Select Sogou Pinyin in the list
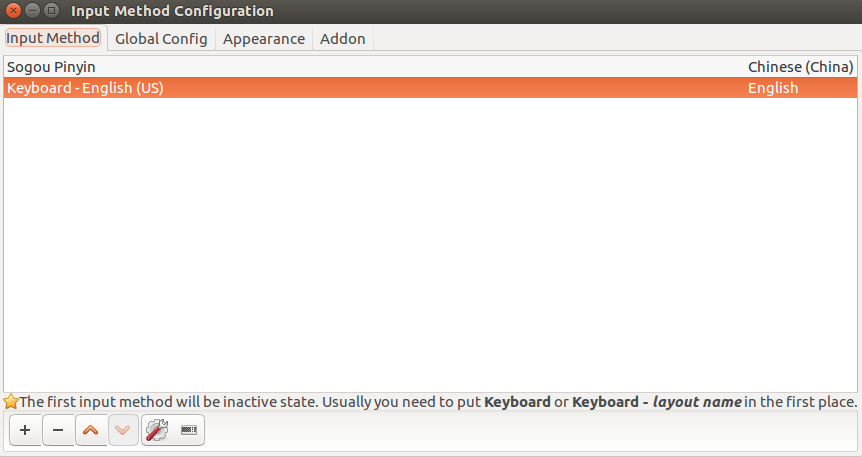862x457 pixels. point(430,67)
